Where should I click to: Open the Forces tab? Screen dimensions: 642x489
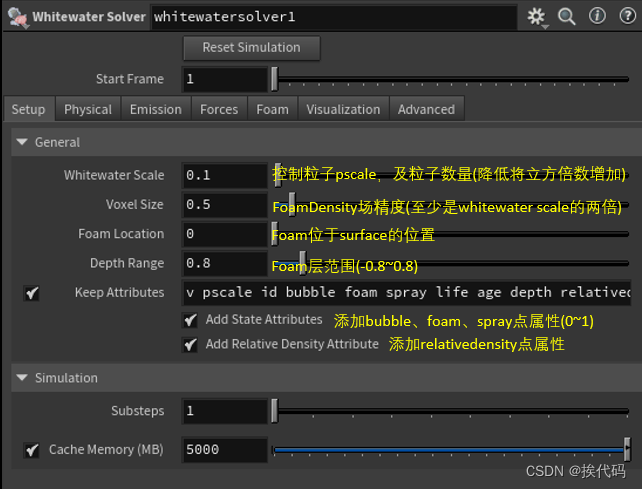click(219, 109)
